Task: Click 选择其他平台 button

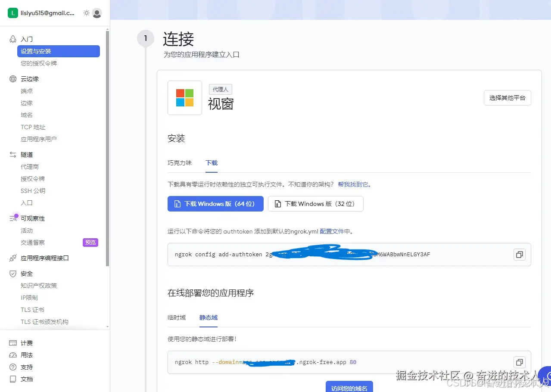Action: click(507, 98)
